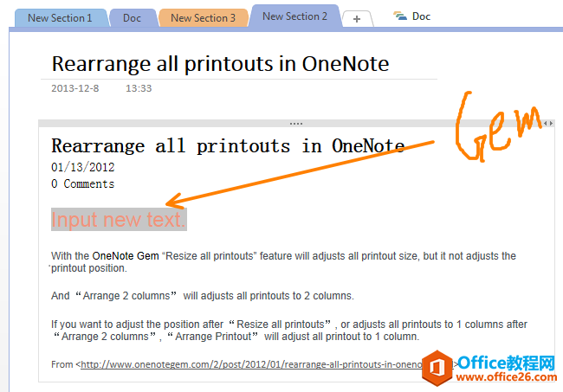Select the New Section 3 tab
Screen dimensions: 563x392
[203, 18]
